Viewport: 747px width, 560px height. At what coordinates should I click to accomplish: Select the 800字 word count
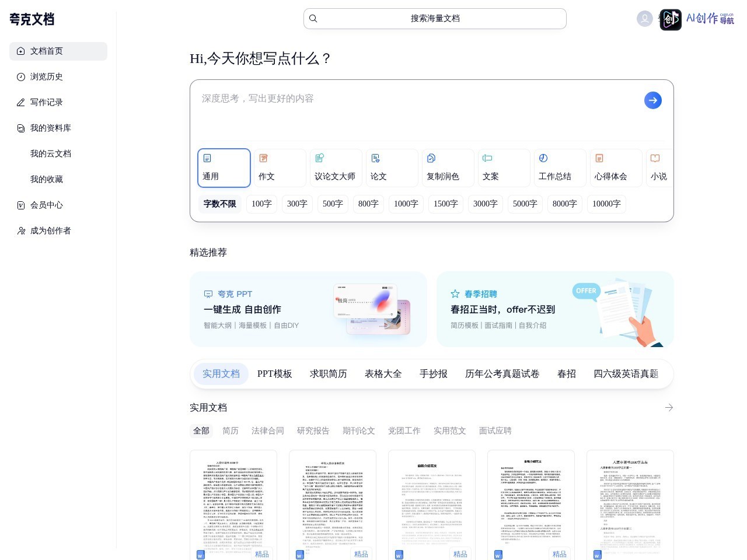368,204
